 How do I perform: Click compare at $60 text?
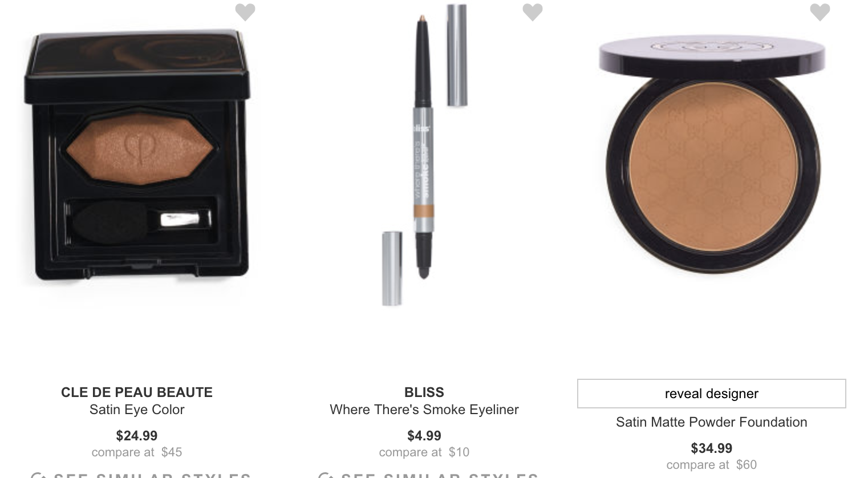pos(712,465)
